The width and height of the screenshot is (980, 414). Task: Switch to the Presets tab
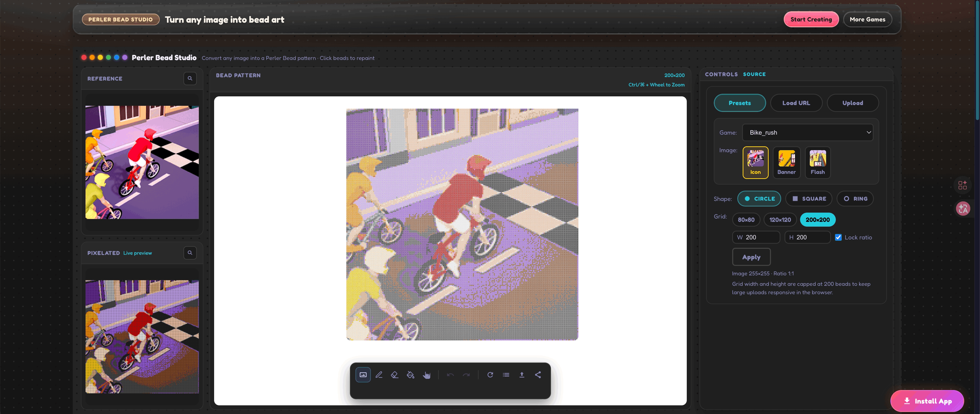(x=740, y=103)
